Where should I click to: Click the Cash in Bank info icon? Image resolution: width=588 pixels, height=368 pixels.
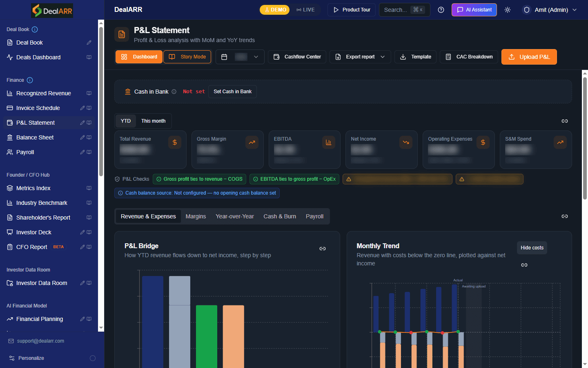(x=174, y=92)
